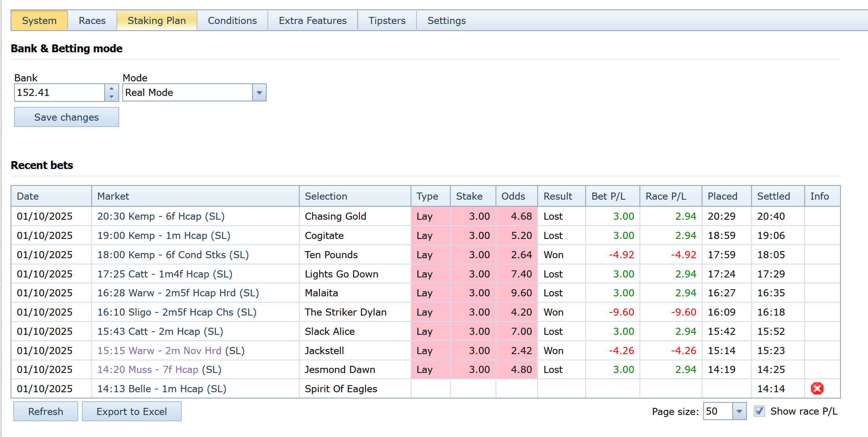Click the red error icon in Info column
The width and height of the screenshot is (868, 437).
coord(817,389)
